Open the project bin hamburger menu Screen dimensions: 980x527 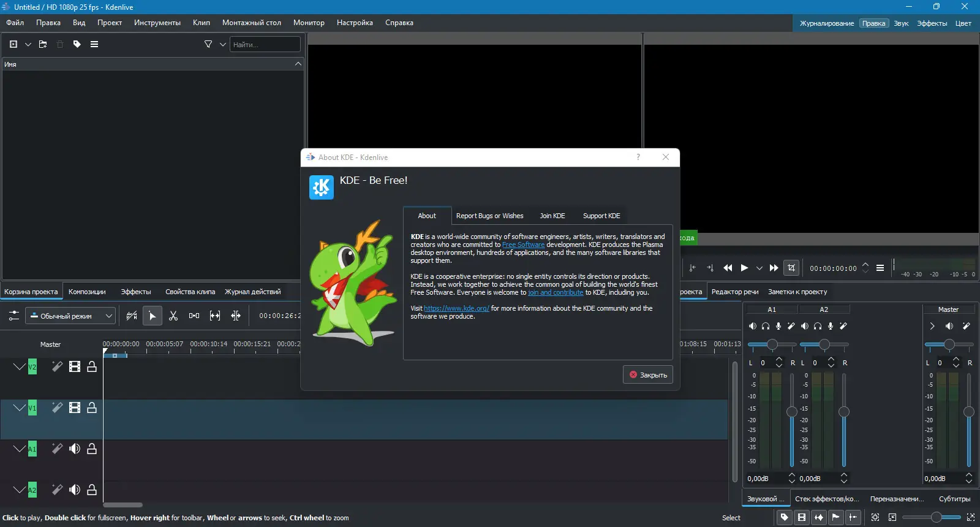[94, 44]
